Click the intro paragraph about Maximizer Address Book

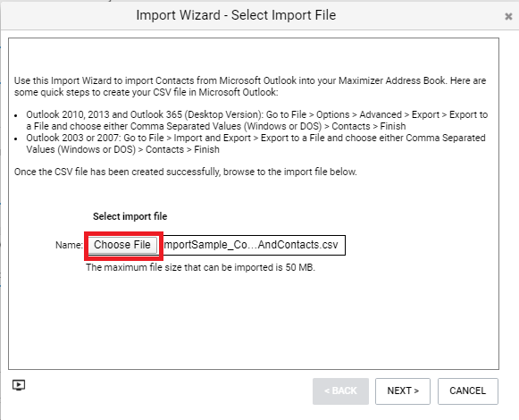coord(250,86)
